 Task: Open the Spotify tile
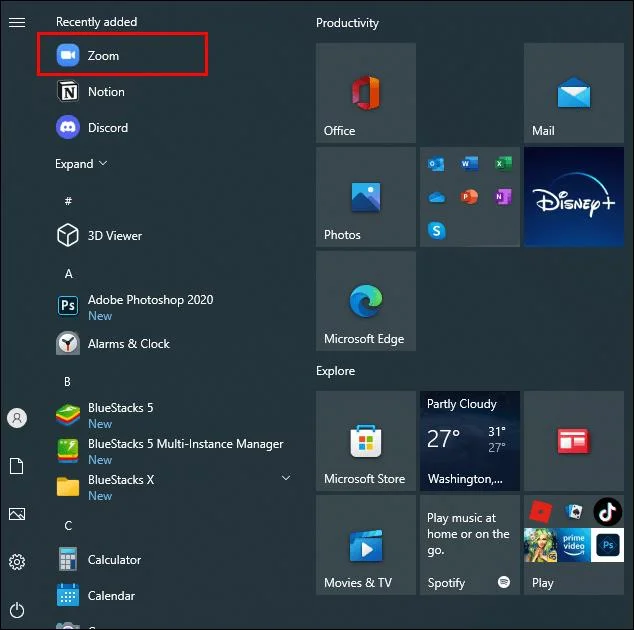click(x=470, y=545)
